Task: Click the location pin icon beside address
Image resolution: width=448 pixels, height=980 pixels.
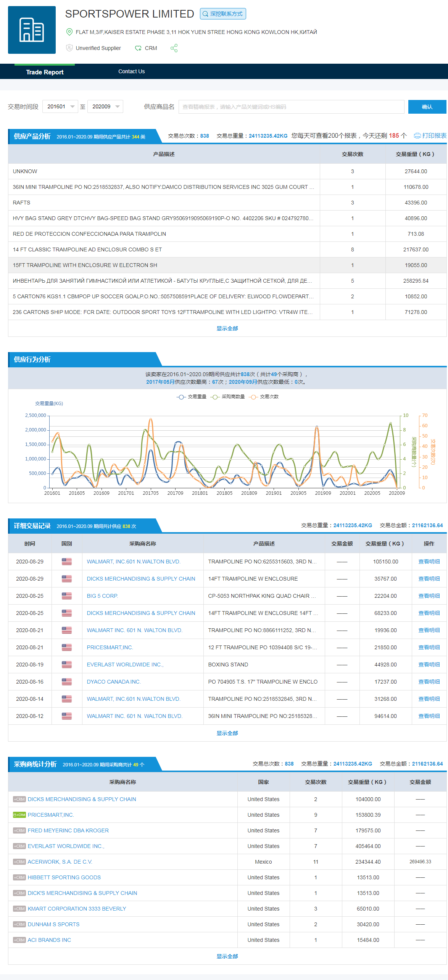Action: (69, 32)
